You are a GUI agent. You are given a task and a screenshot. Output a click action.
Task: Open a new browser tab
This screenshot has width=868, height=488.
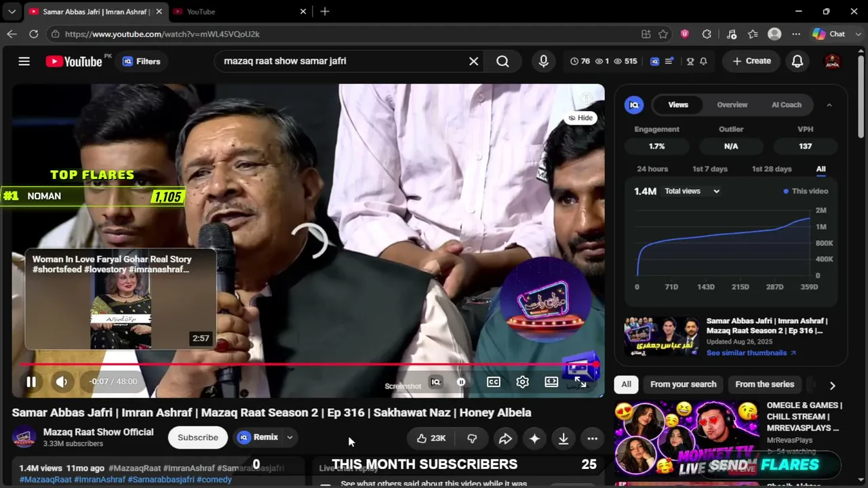click(x=325, y=12)
